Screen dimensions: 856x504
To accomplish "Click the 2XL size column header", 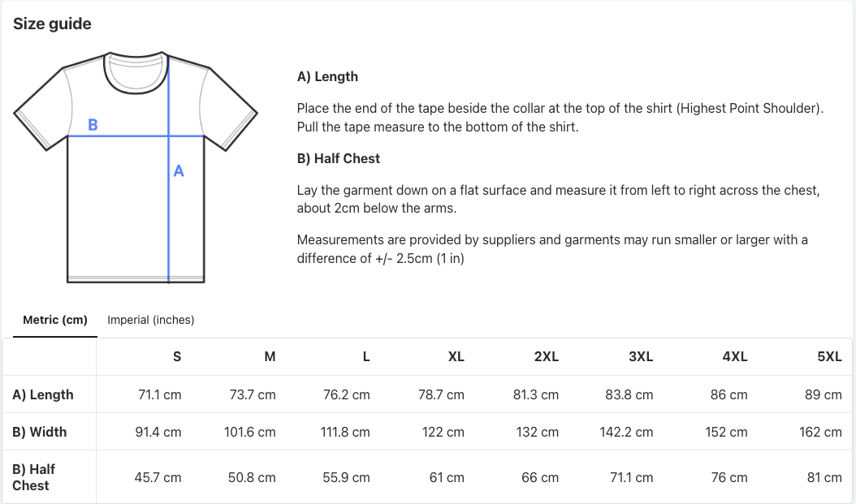I will click(x=547, y=356).
